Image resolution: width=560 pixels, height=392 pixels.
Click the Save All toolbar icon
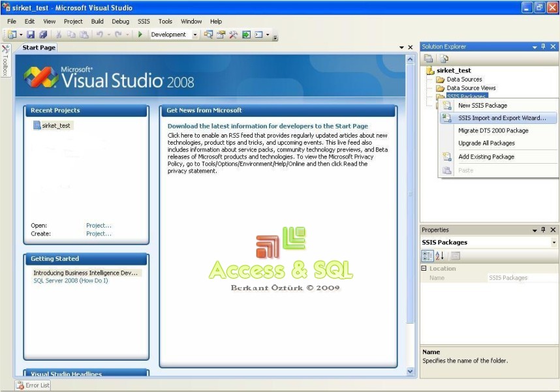point(43,35)
